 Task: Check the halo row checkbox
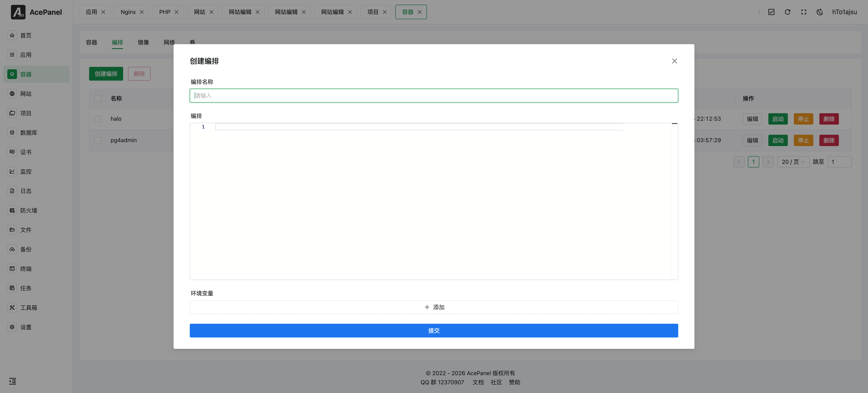point(97,119)
